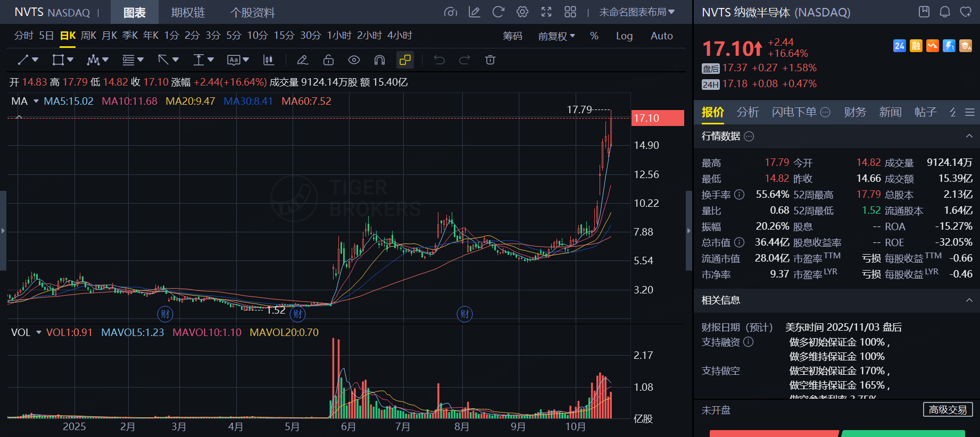The image size is (980, 437).
Task: Enable the magnet snap tool
Action: (x=379, y=60)
